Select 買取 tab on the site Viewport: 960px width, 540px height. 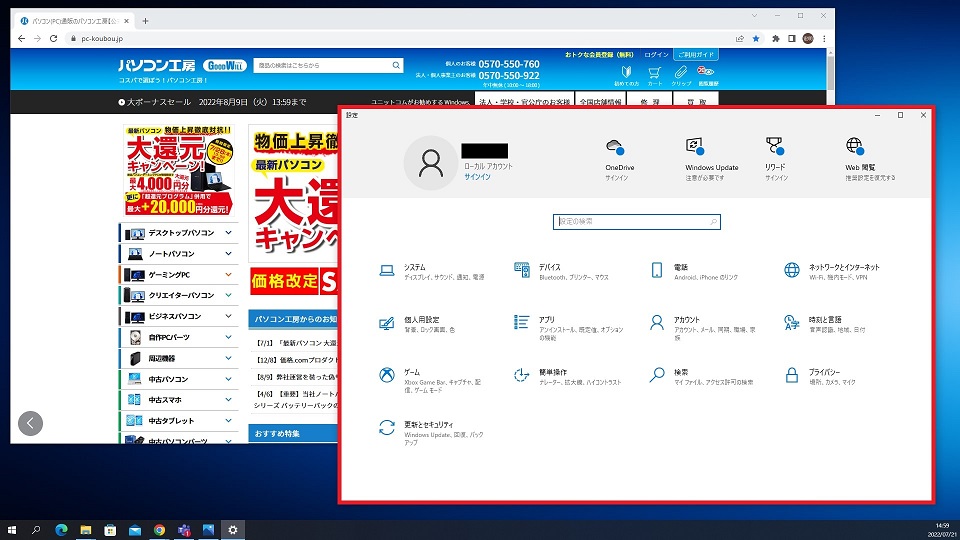tap(696, 101)
